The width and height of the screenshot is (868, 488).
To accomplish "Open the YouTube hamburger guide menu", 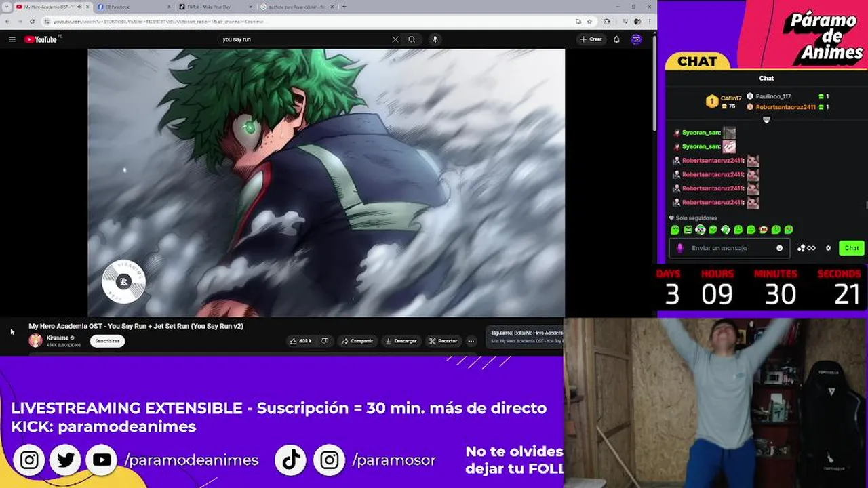I will click(12, 39).
